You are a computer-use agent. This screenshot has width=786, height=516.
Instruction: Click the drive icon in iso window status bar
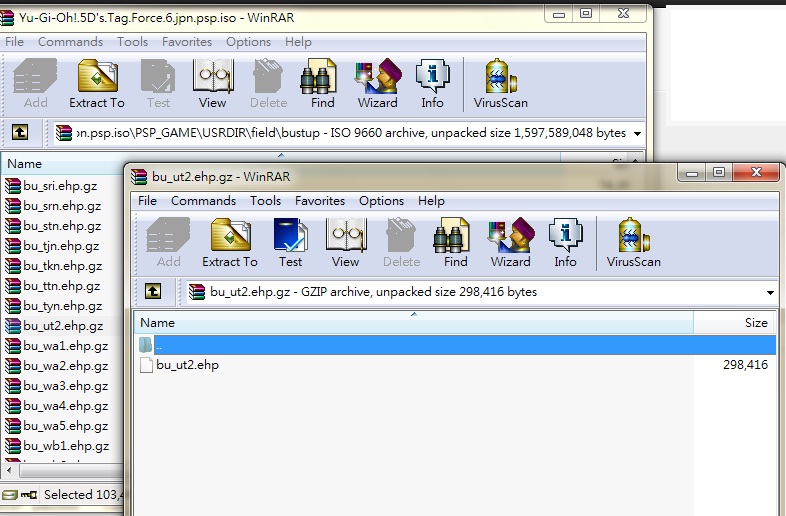[x=10, y=495]
